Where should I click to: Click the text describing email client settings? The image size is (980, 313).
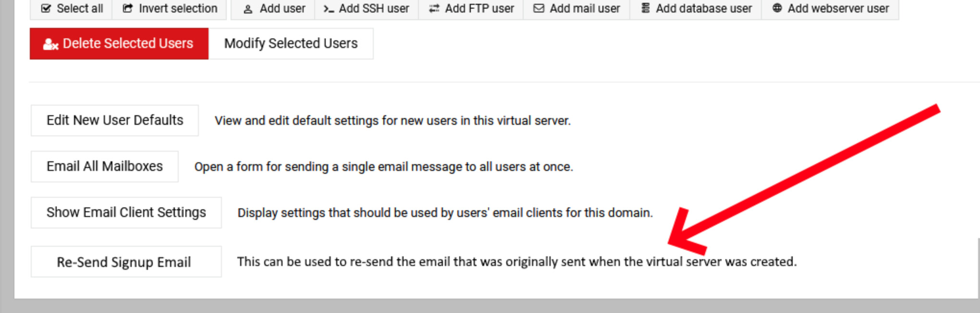click(445, 213)
